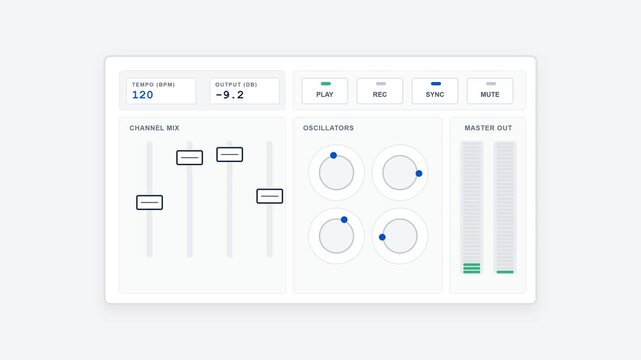641x360 pixels.
Task: Click the bottom-left oscillator knob
Action: [x=336, y=236]
